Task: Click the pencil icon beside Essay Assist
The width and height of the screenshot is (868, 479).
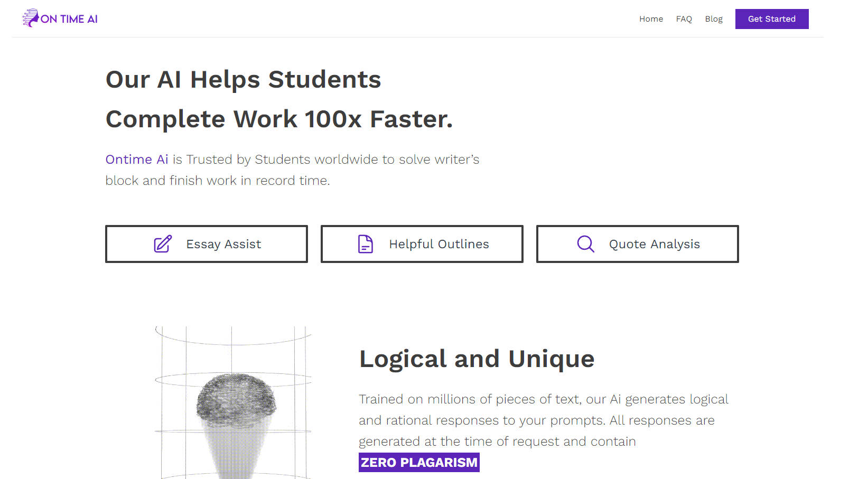Action: [162, 244]
